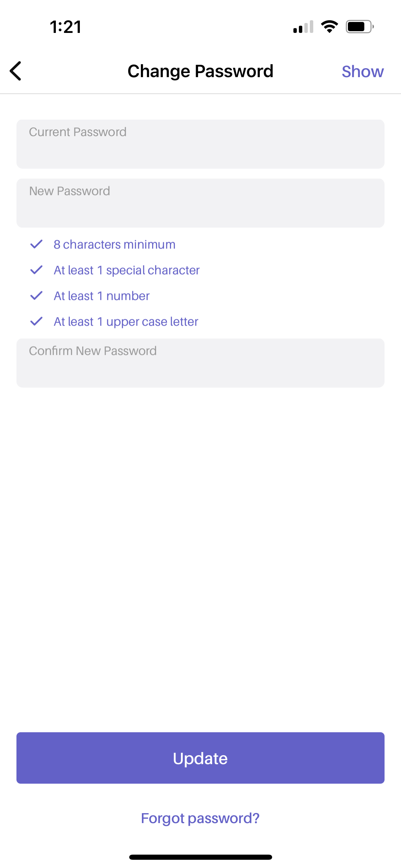
Task: Tap the back arrow icon
Action: point(16,71)
